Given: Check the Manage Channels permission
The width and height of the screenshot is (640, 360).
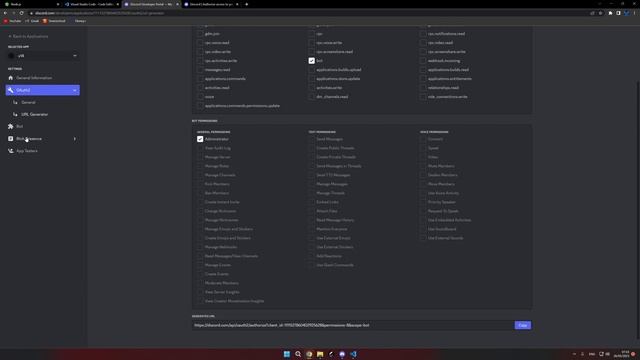Looking at the screenshot, I should click(x=200, y=175).
